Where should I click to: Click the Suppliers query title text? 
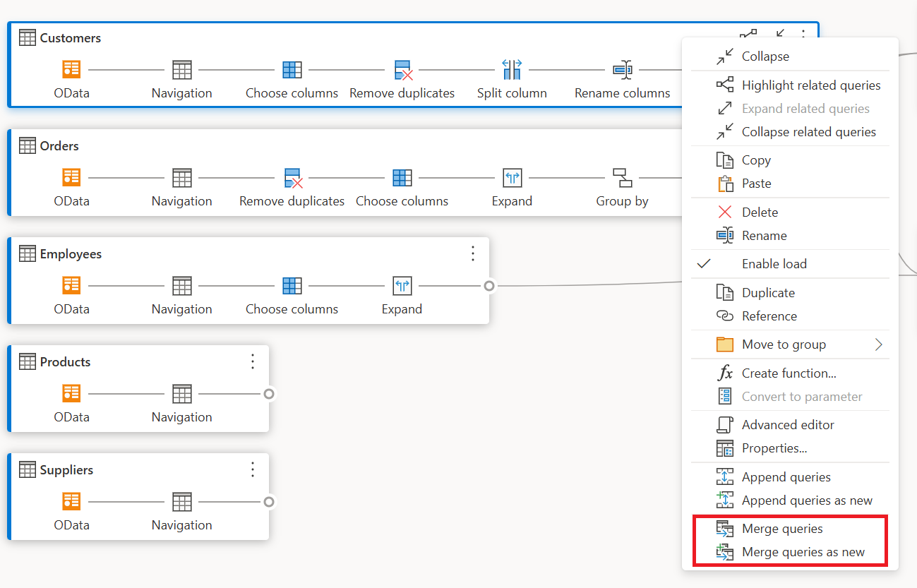[66, 470]
